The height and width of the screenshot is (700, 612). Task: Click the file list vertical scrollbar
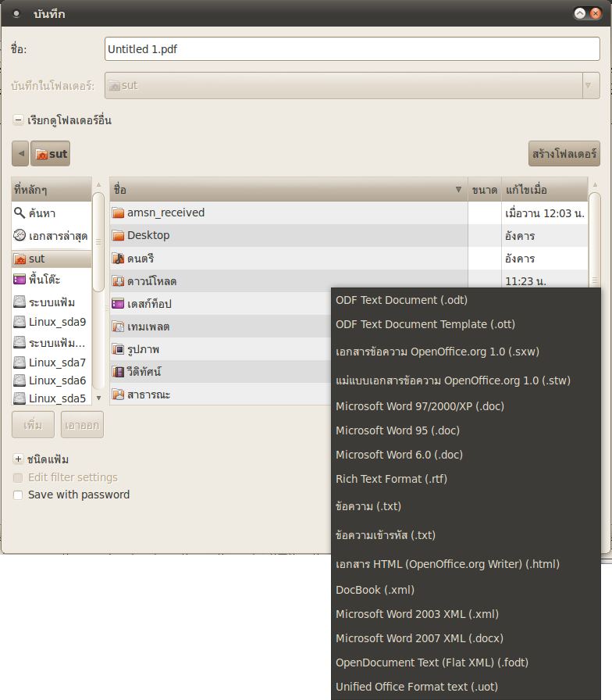click(x=594, y=241)
